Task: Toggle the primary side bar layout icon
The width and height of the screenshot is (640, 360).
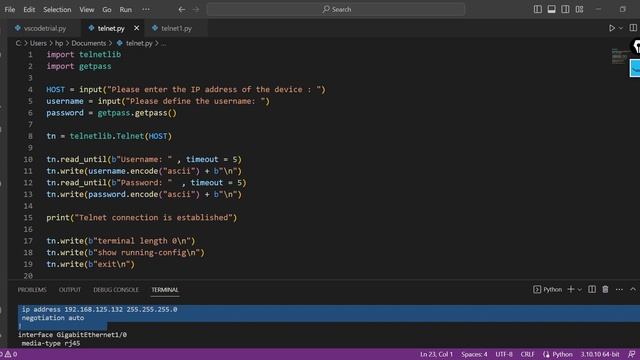Action: click(538, 9)
